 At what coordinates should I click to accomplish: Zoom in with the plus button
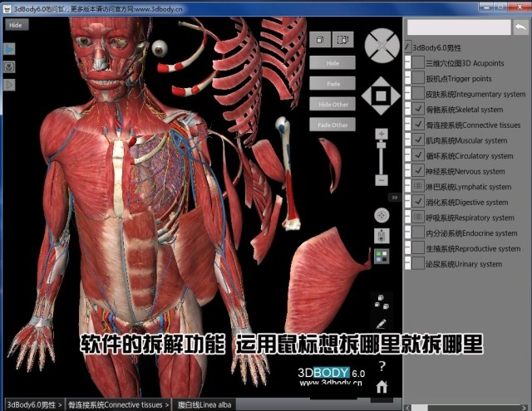[x=382, y=134]
